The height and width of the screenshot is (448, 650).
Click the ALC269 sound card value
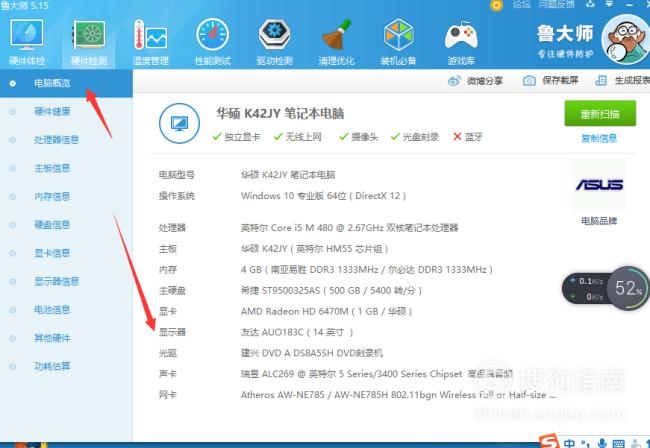coord(377,374)
